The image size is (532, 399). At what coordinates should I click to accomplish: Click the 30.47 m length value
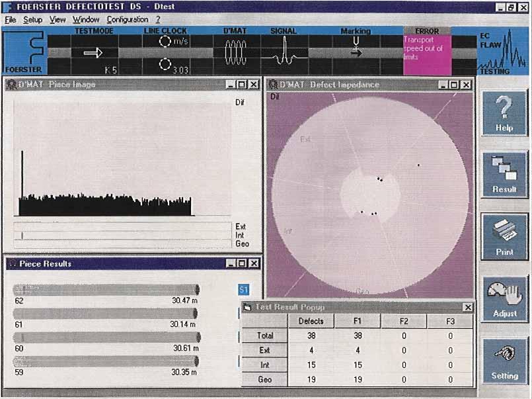coord(184,300)
